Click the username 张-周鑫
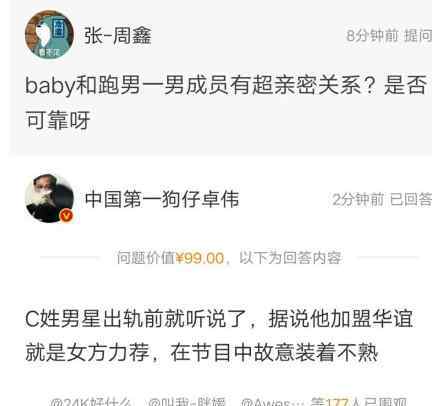 [118, 36]
